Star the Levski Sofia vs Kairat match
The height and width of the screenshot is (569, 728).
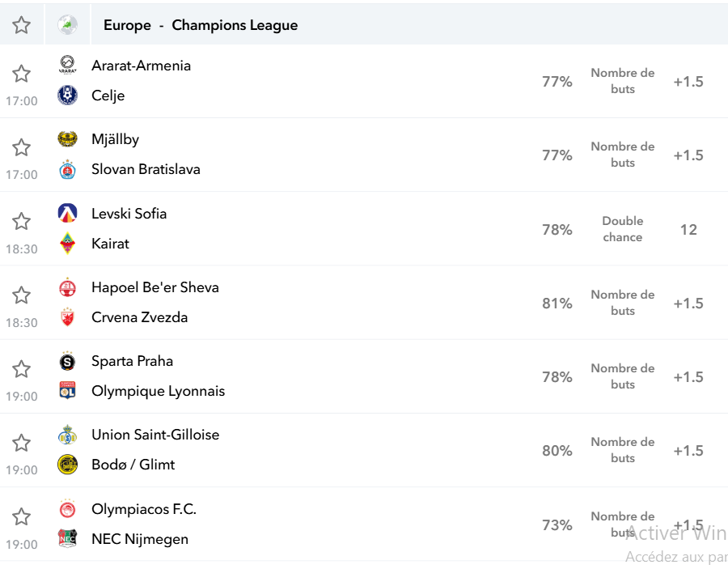pos(21,222)
